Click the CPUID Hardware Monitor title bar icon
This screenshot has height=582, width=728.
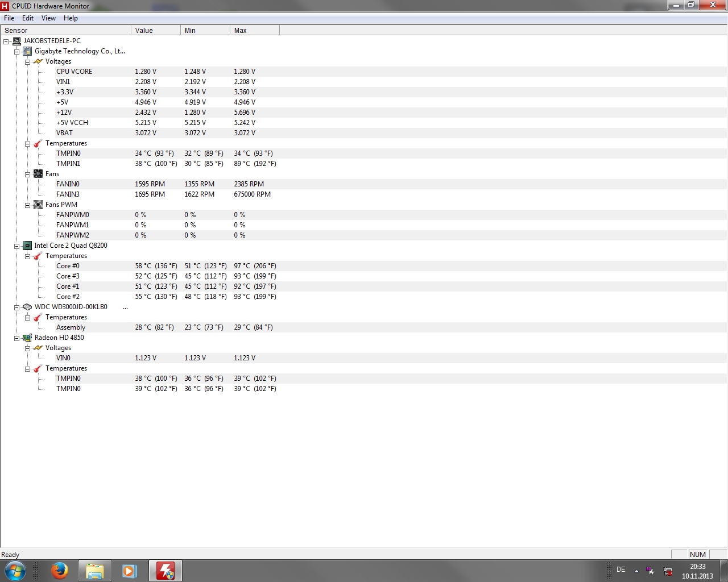pos(5,6)
